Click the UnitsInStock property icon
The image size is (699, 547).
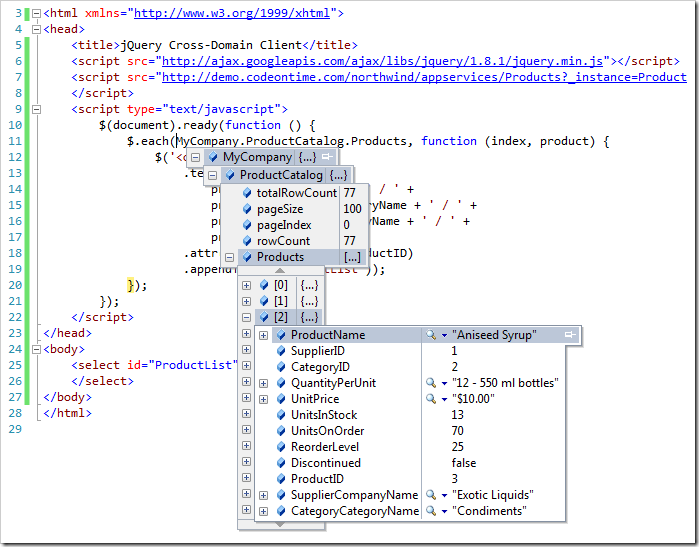click(281, 415)
